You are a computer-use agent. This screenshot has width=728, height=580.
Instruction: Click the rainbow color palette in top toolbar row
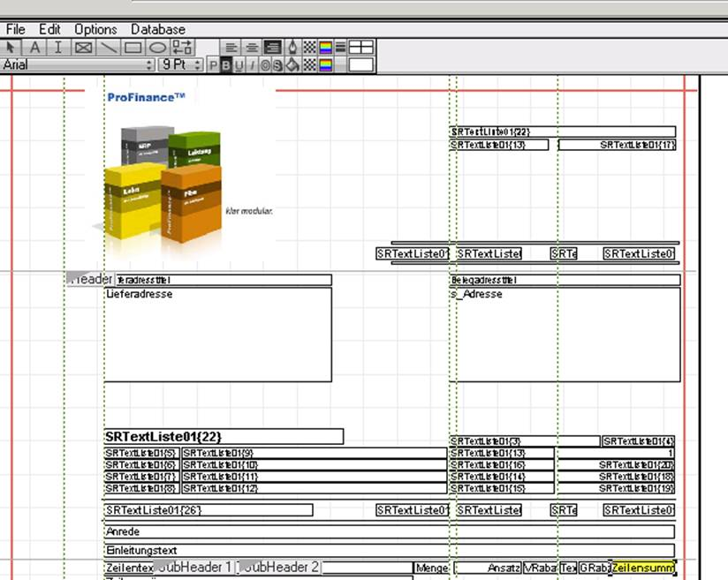point(324,48)
